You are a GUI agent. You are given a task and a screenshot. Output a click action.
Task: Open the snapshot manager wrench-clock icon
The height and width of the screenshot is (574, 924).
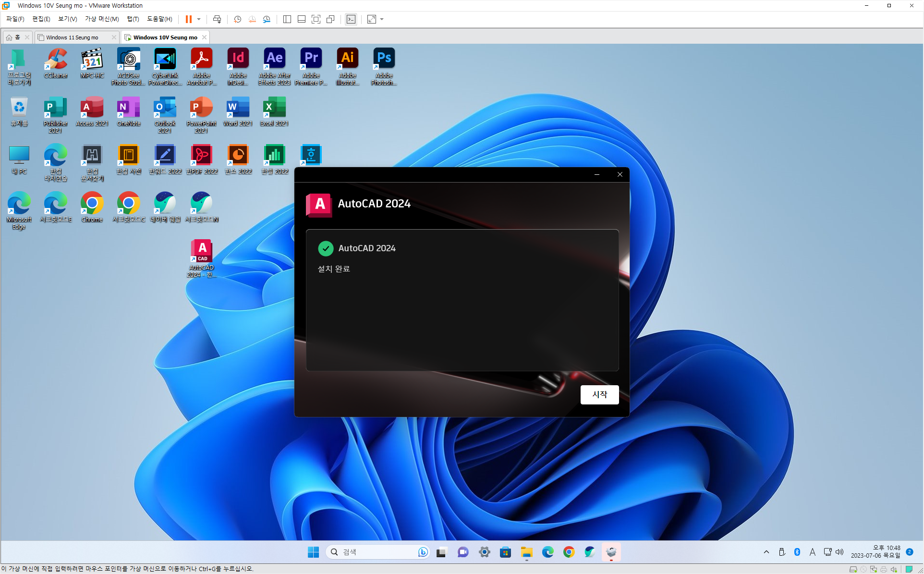tap(267, 19)
